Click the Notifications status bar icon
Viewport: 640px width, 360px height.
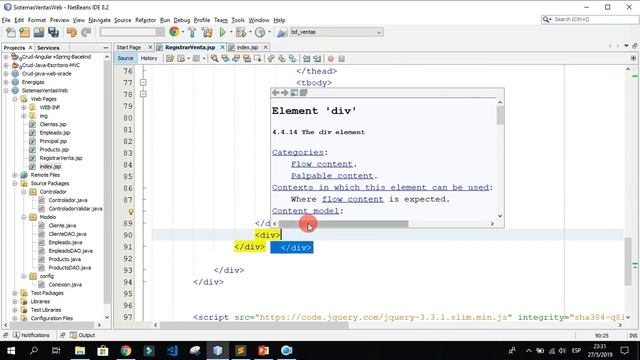click(31, 335)
